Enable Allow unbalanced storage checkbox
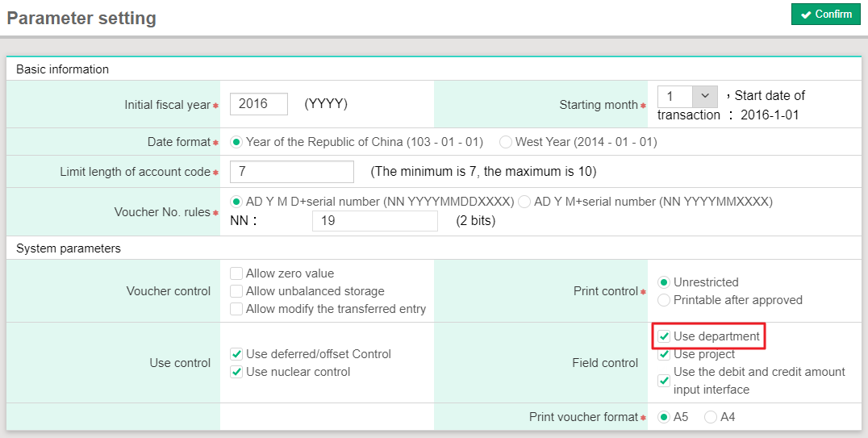Screen dimensions: 868x438 [236, 291]
